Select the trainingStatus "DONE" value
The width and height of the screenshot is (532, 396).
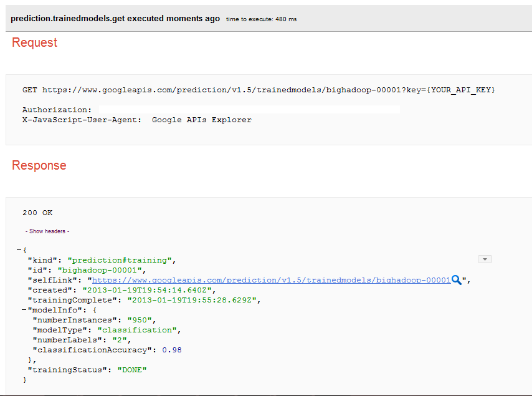[x=132, y=370]
